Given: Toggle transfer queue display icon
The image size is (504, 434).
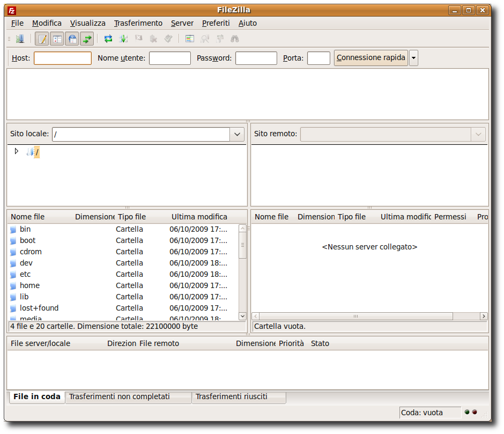Looking at the screenshot, I should coord(87,39).
